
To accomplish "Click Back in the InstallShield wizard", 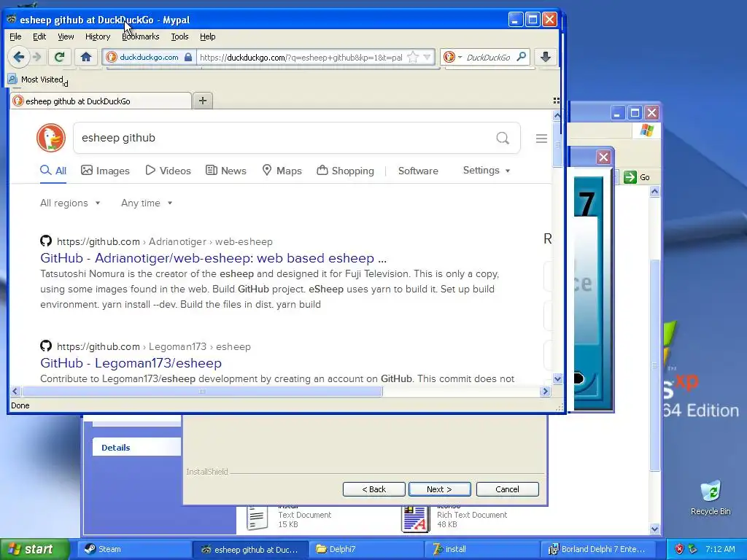I will (x=374, y=489).
